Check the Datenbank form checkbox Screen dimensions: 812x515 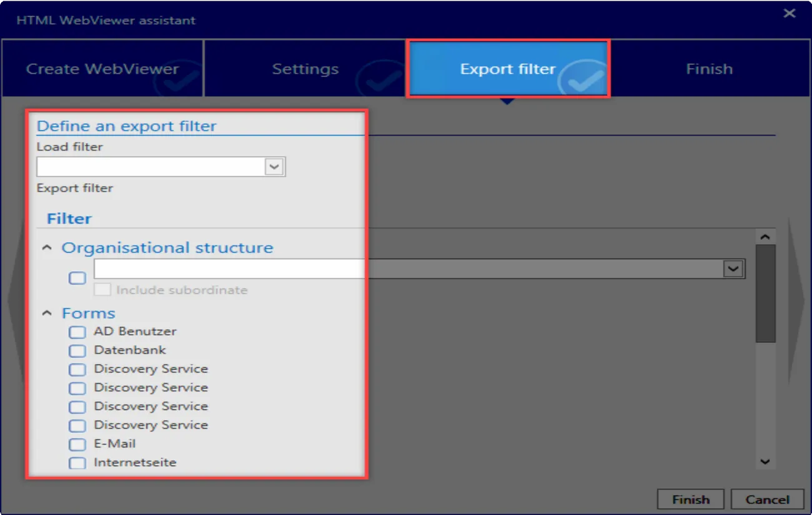77,351
